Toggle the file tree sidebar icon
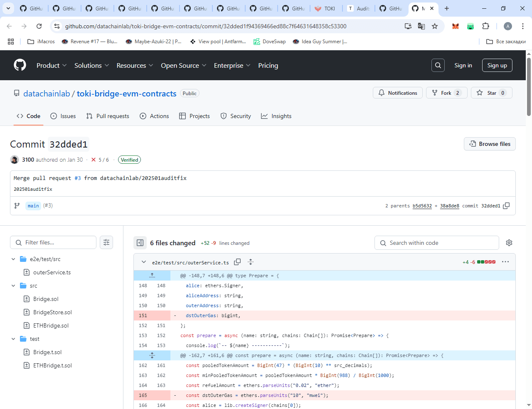 click(140, 243)
